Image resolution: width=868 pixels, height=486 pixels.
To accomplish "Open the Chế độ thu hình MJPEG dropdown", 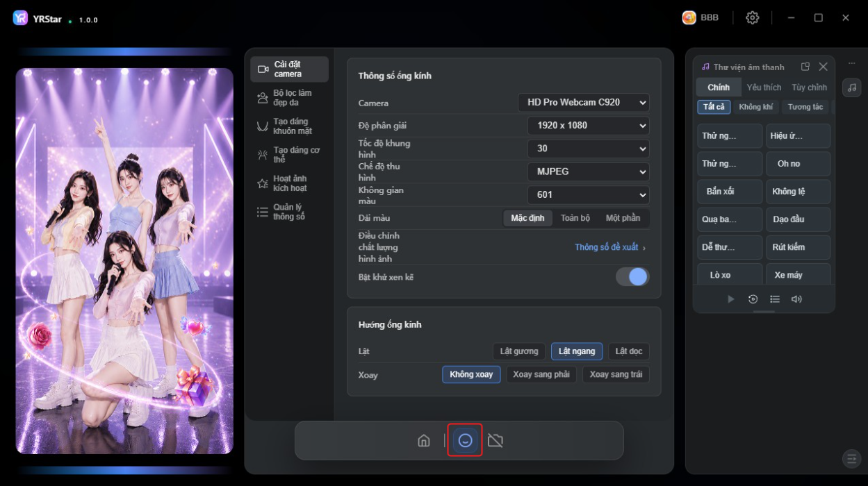I will (589, 171).
